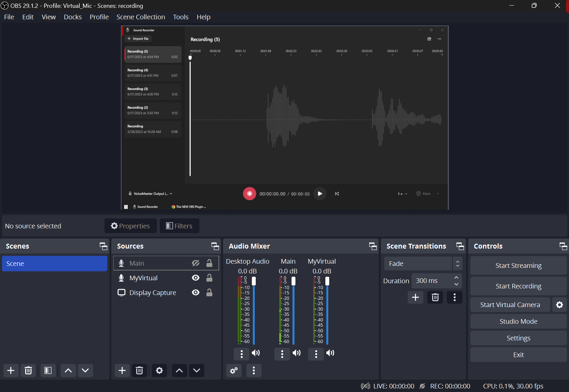Open the Edit menu
This screenshot has height=392, width=569.
click(x=28, y=17)
